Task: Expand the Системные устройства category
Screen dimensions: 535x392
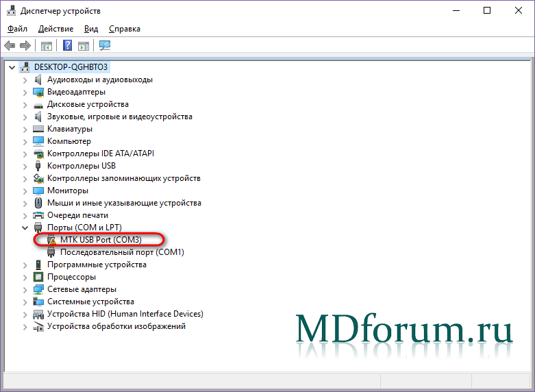Action: tap(25, 302)
